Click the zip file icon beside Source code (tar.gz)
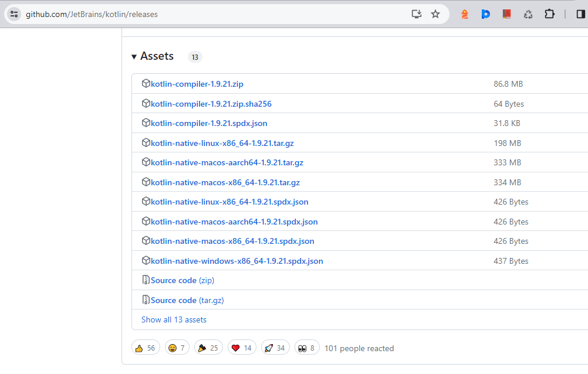The height and width of the screenshot is (374, 588). (x=146, y=300)
